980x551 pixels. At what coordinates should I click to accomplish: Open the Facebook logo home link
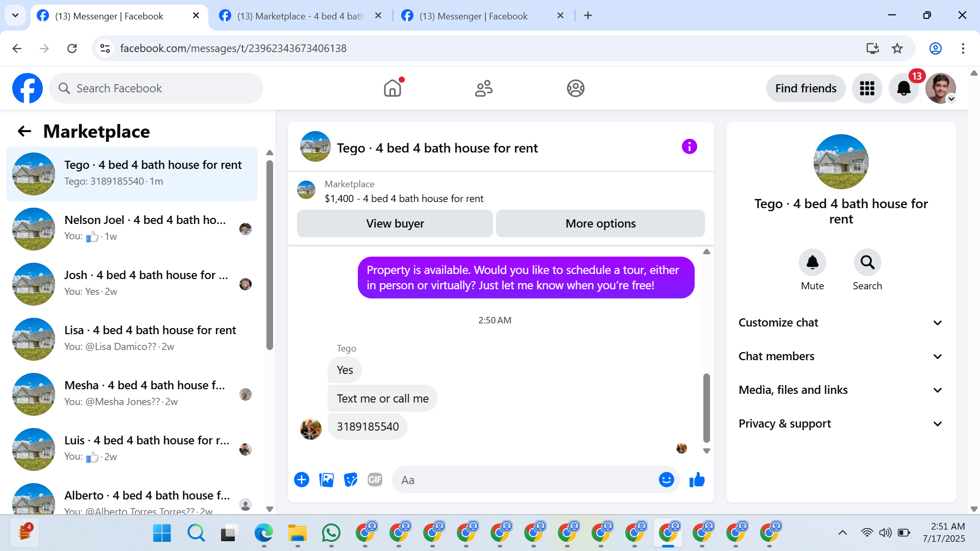28,88
